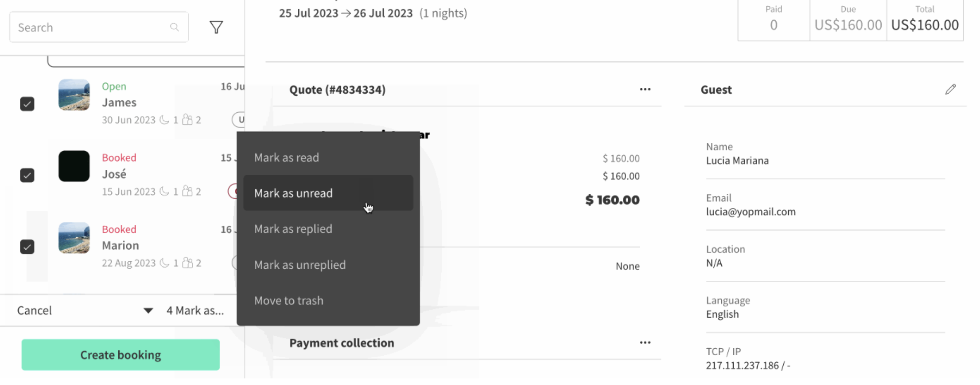Open the Payment collection ellipsis menu
Viewport: 980px width, 385px height.
[645, 342]
